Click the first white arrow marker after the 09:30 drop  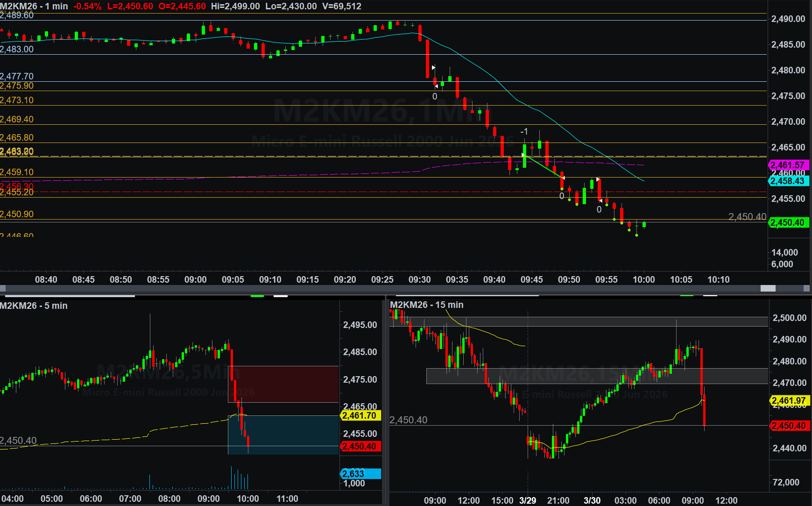[433, 68]
